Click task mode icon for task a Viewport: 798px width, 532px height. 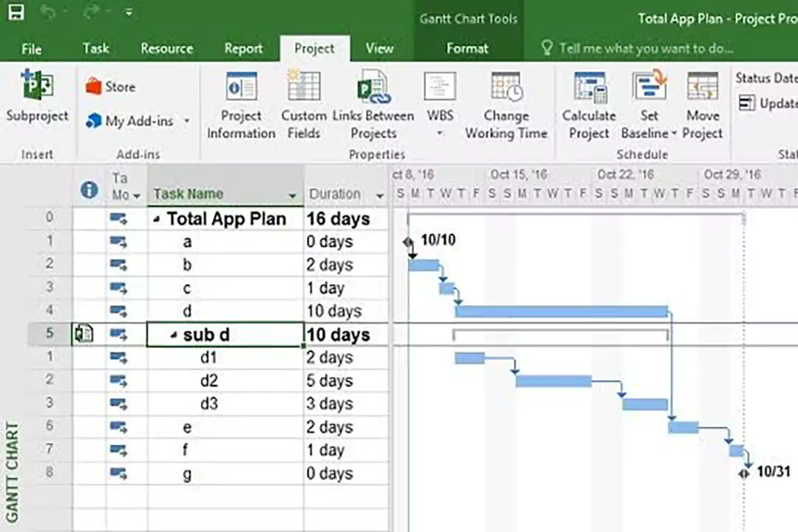click(x=118, y=242)
